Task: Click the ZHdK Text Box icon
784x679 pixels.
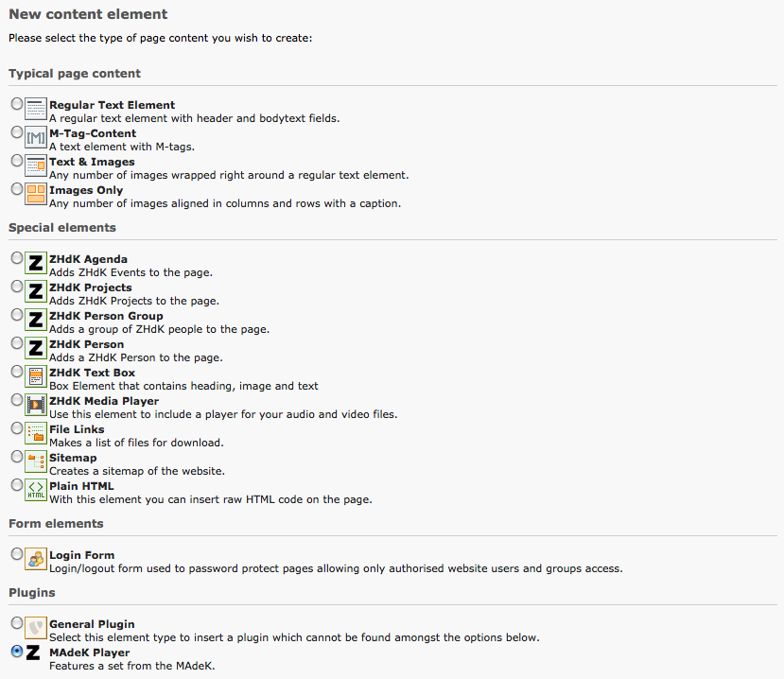Action: [36, 376]
